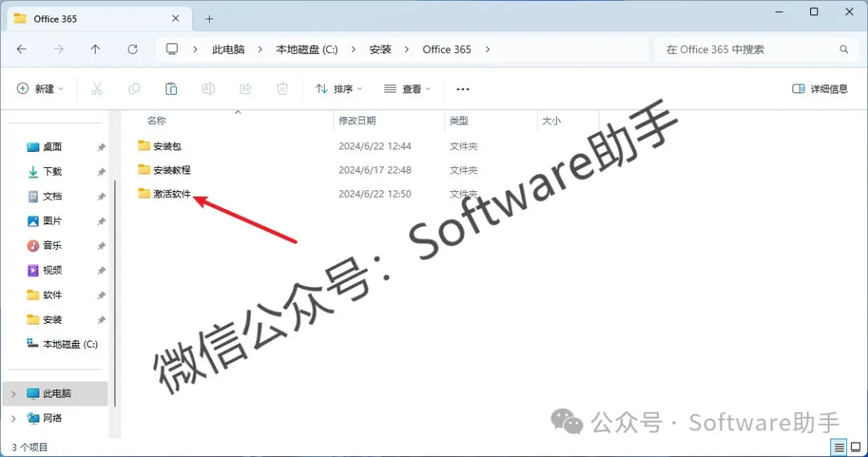Open the three-dot See more menu

point(463,89)
